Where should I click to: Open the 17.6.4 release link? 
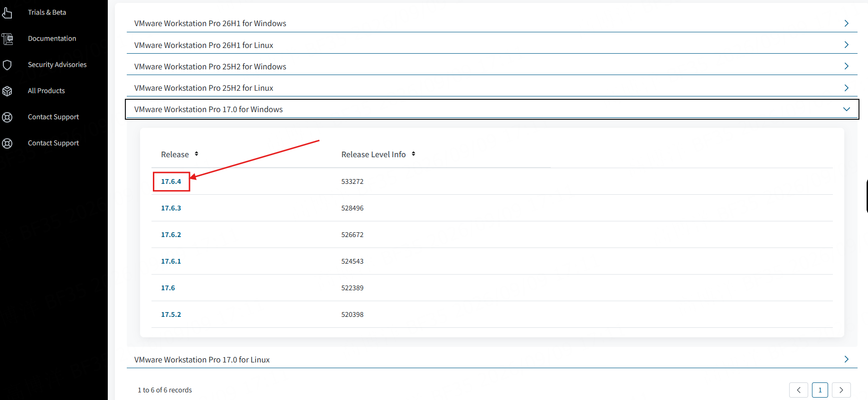[171, 181]
